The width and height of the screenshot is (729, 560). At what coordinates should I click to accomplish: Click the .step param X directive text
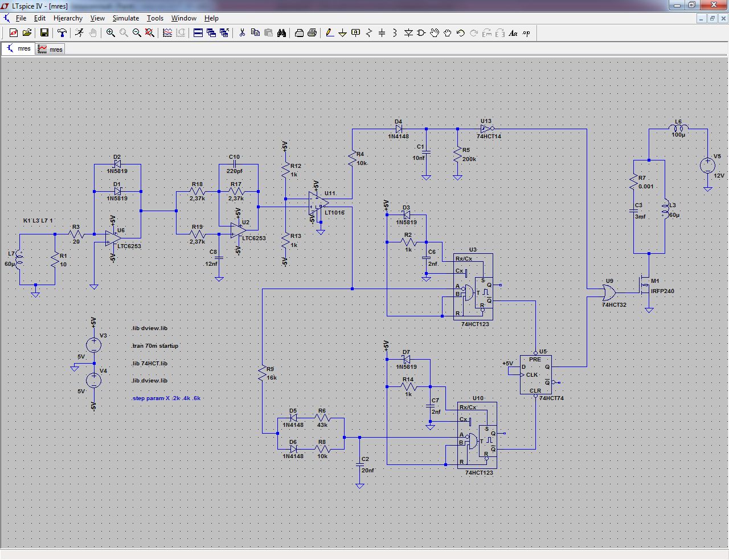click(166, 398)
